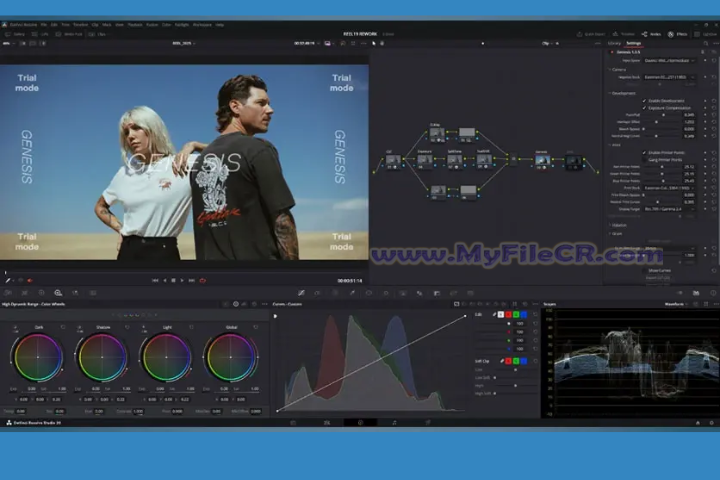Toggle the Media Pool button
720x480 pixels.
click(x=69, y=34)
